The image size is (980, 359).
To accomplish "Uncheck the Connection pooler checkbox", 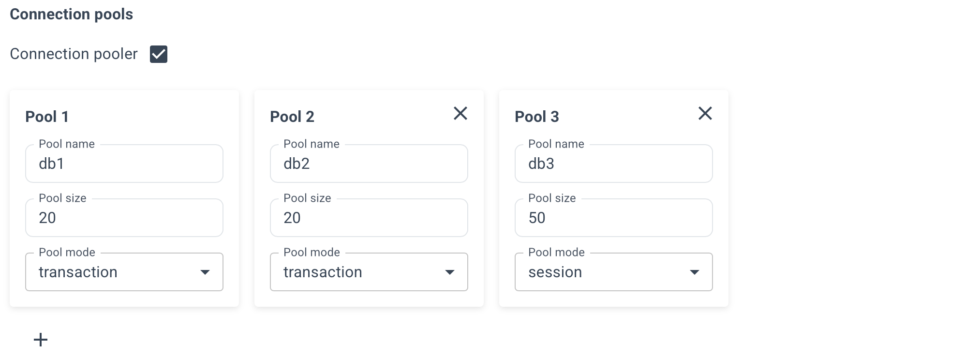I will [x=159, y=54].
